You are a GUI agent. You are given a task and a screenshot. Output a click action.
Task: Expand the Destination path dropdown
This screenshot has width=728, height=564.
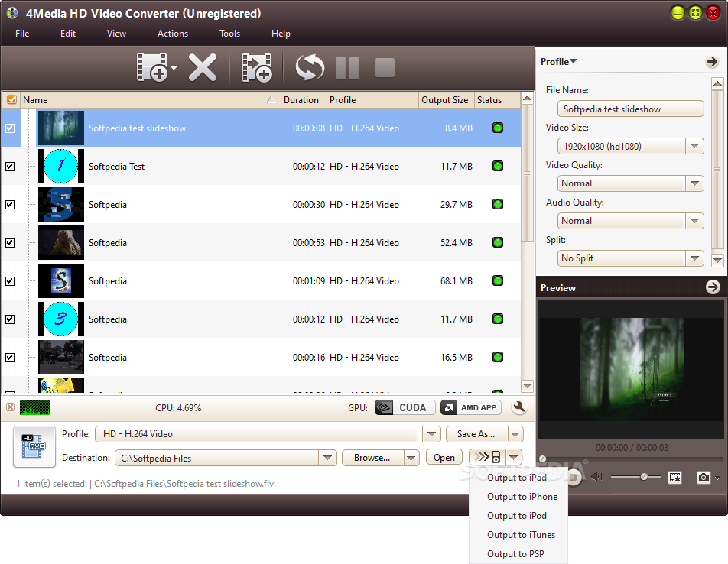pyautogui.click(x=327, y=458)
